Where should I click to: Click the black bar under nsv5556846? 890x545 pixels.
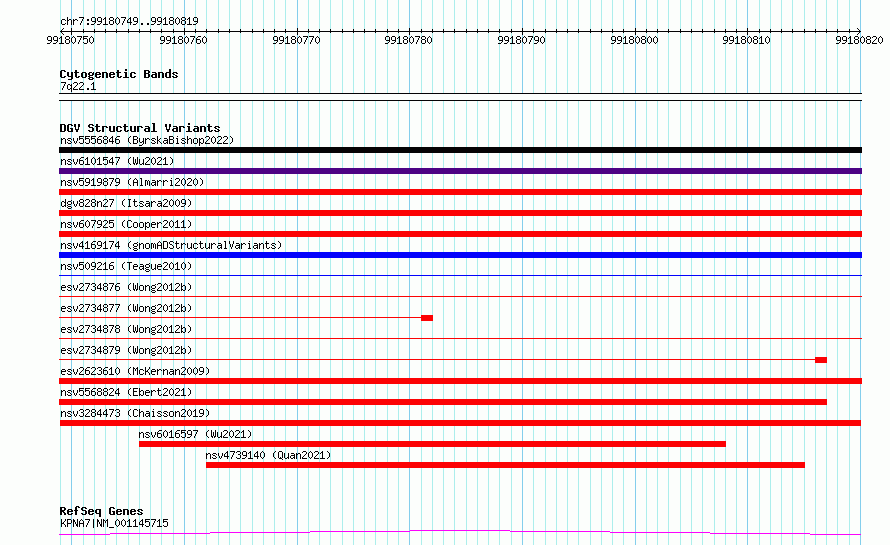coord(460,150)
